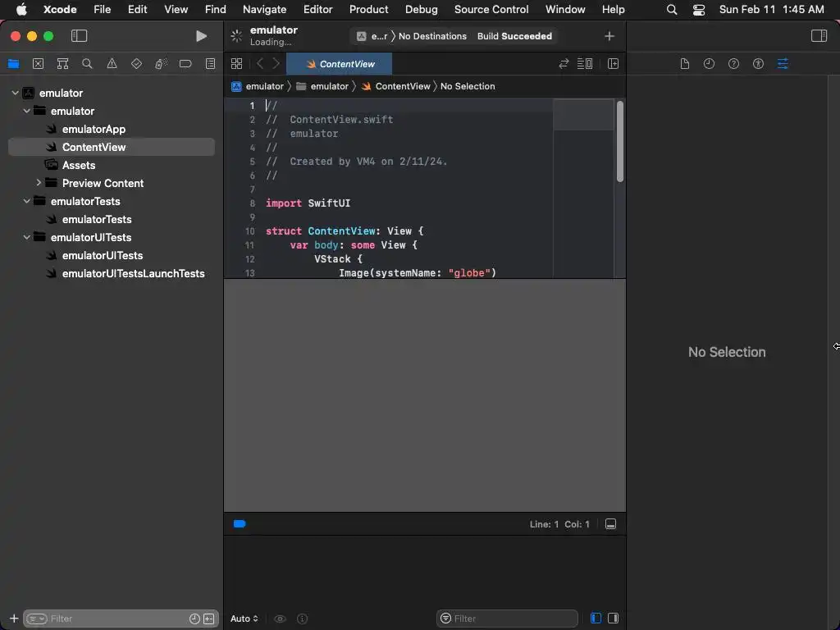The width and height of the screenshot is (840, 630).
Task: Collapse the emulatorTests folder
Action: [27, 201]
